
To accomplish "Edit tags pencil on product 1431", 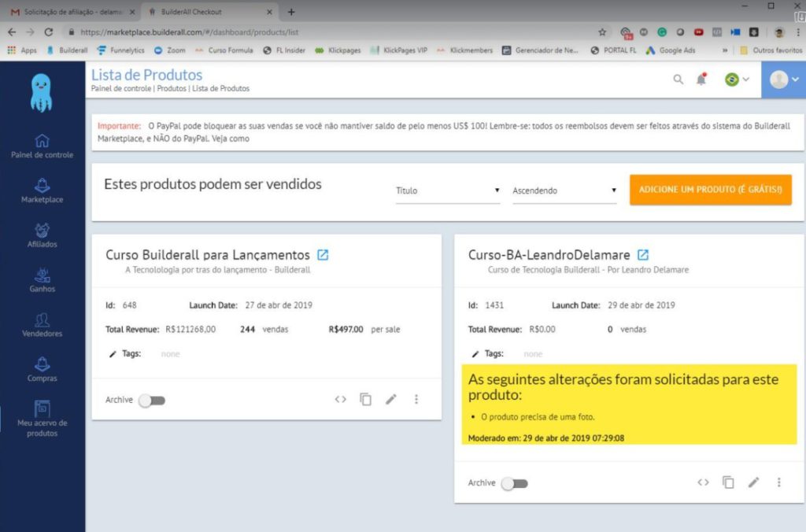I will (475, 354).
